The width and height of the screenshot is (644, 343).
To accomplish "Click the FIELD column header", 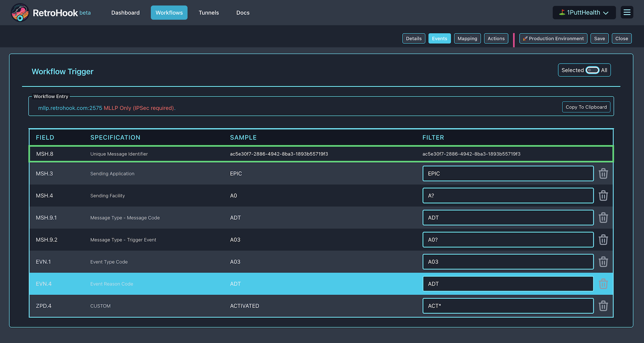I will [x=45, y=137].
